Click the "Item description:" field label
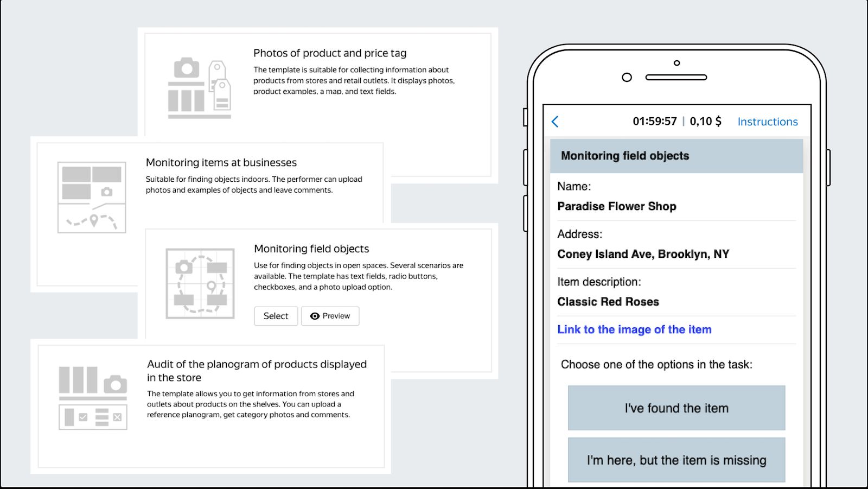 pyautogui.click(x=599, y=282)
